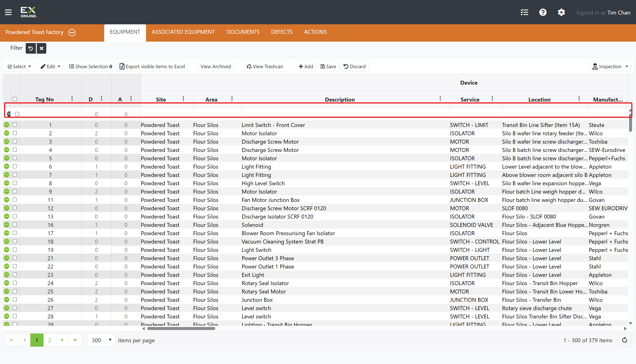The image size is (636, 364).
Task: Open settings gear icon
Action: [561, 12]
